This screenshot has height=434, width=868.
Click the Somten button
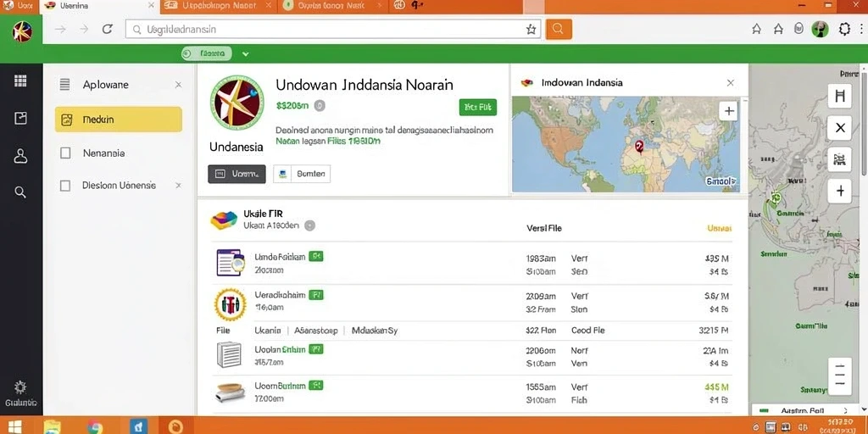302,174
